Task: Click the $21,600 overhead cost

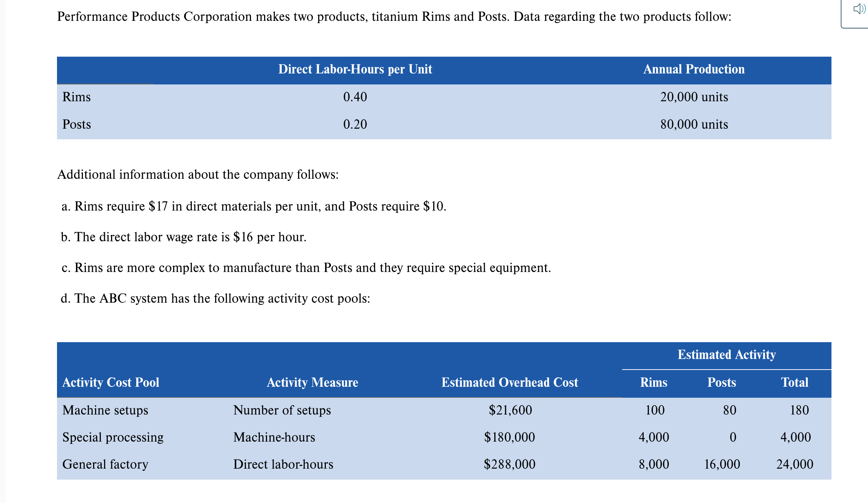Action: coord(510,410)
